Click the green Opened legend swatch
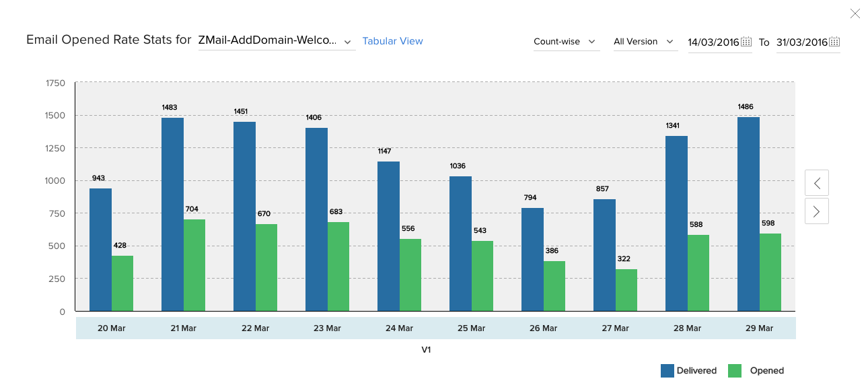868x391 pixels. (x=735, y=371)
